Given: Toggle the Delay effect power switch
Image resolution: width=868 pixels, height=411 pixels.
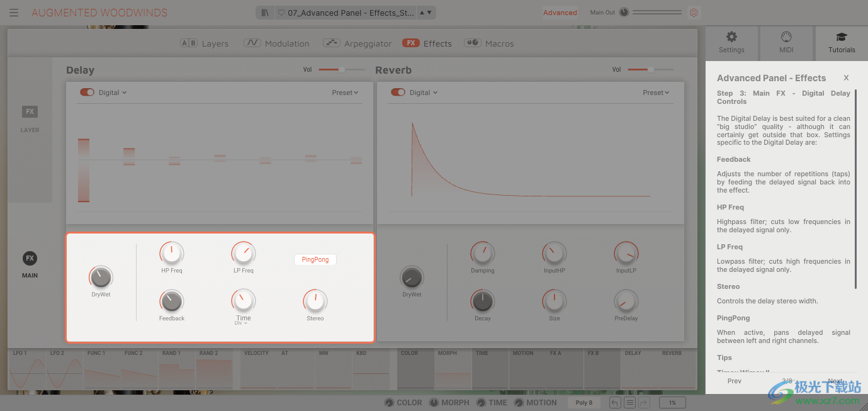Looking at the screenshot, I should point(87,93).
